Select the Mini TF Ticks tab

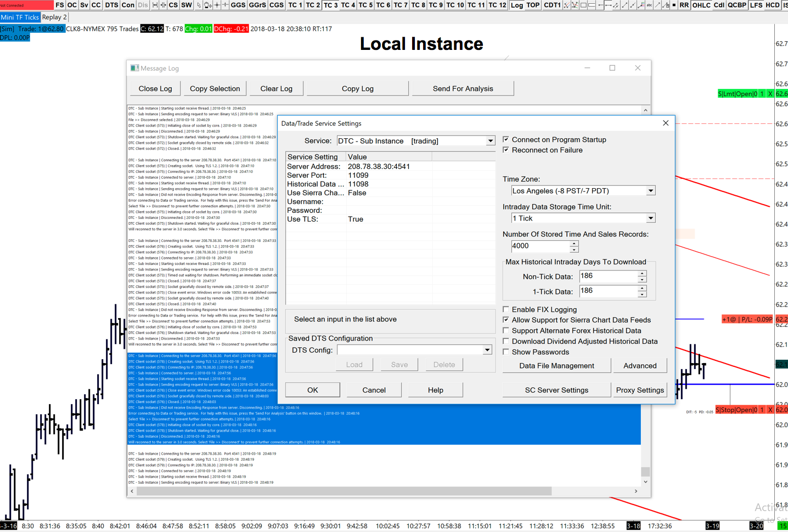pyautogui.click(x=20, y=17)
